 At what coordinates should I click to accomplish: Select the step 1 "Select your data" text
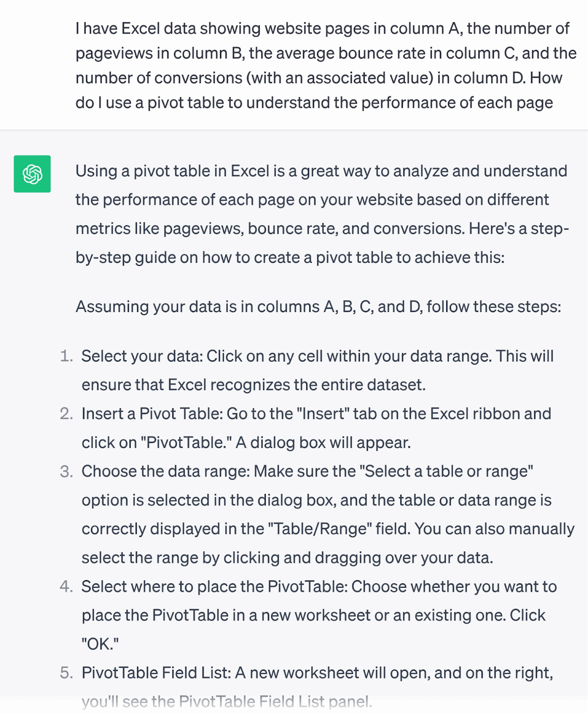[317, 370]
